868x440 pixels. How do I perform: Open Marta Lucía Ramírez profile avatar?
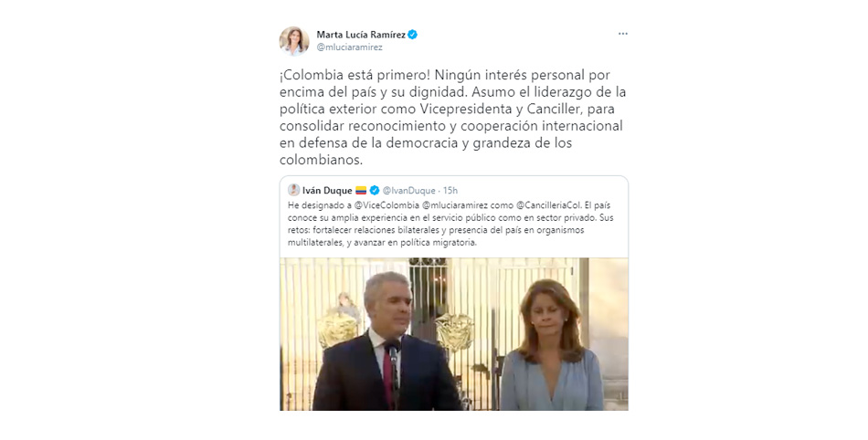pos(294,41)
